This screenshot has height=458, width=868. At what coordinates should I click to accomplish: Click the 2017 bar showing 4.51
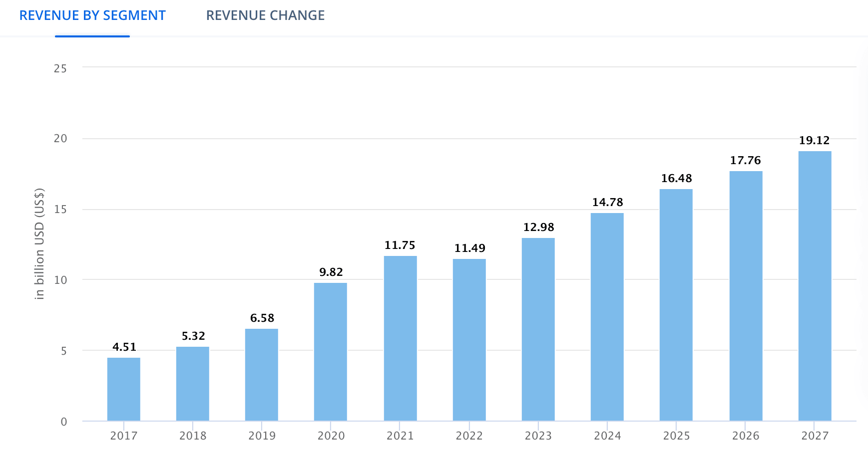[x=123, y=389]
